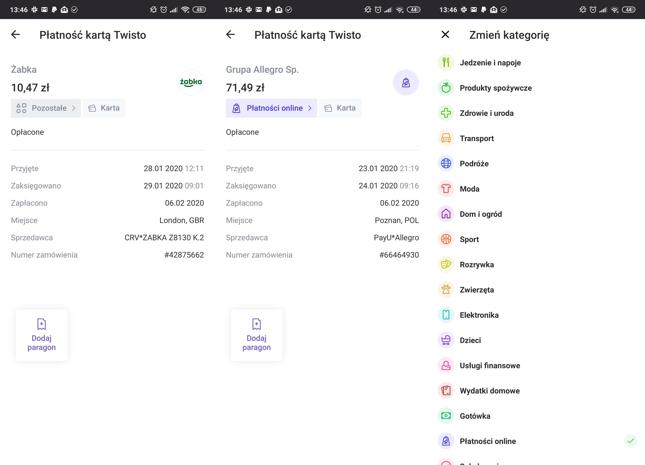Select the Wydatki domowe icon
The width and height of the screenshot is (645, 465).
pyautogui.click(x=446, y=391)
